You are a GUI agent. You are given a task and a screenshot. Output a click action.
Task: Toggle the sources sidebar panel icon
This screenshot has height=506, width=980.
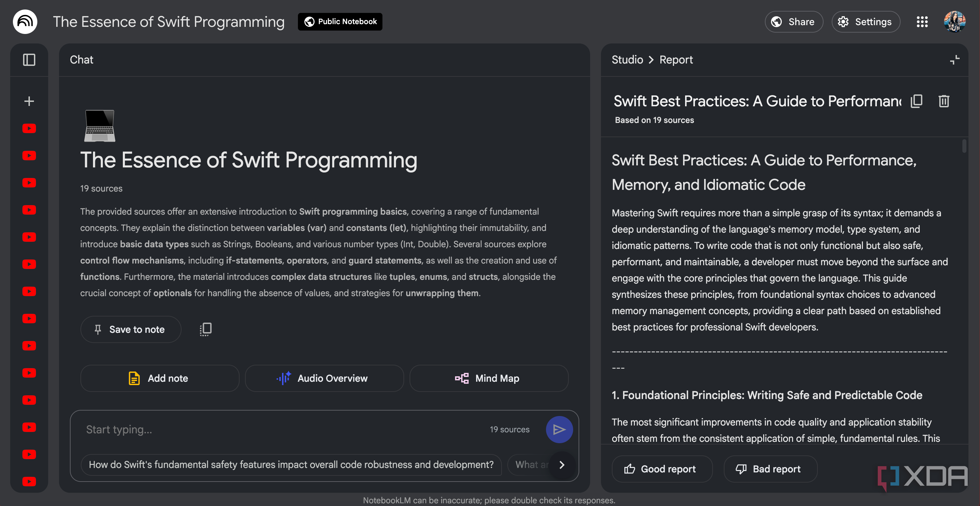pyautogui.click(x=29, y=60)
